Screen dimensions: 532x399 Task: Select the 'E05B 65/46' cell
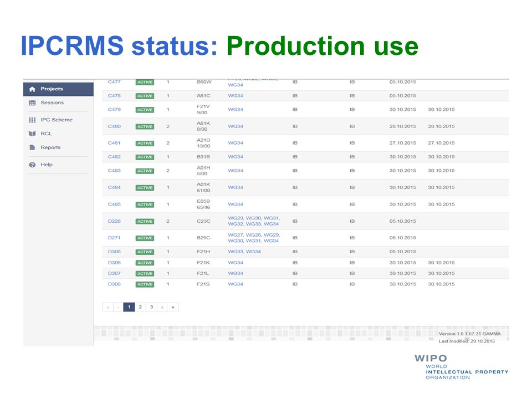pos(203,204)
